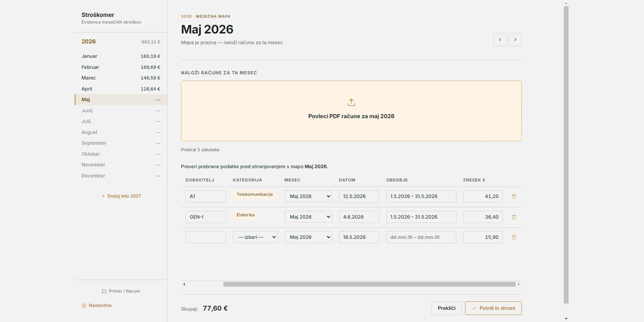Click the Telekomunikacije category tag
This screenshot has height=322, width=644.
click(255, 194)
